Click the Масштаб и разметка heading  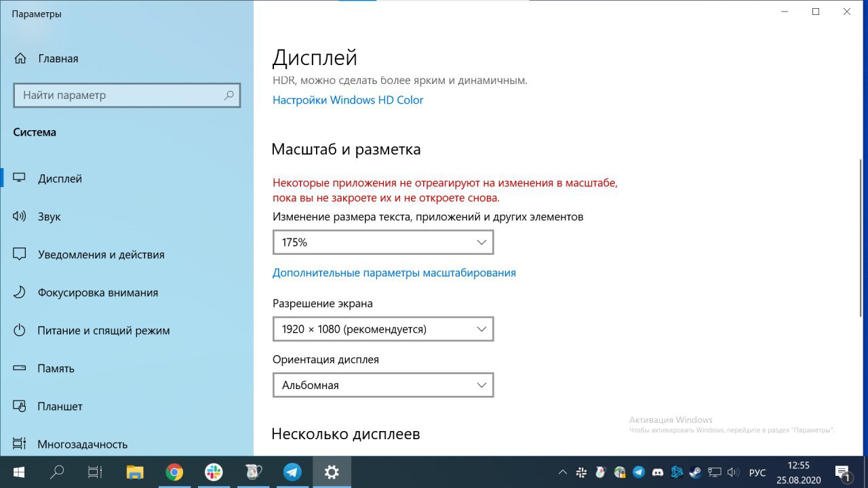347,149
